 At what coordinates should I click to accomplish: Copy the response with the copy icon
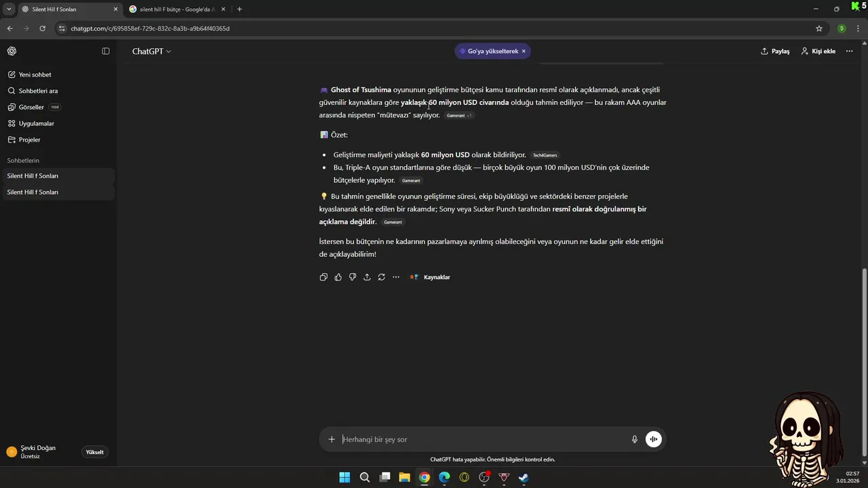coord(323,277)
